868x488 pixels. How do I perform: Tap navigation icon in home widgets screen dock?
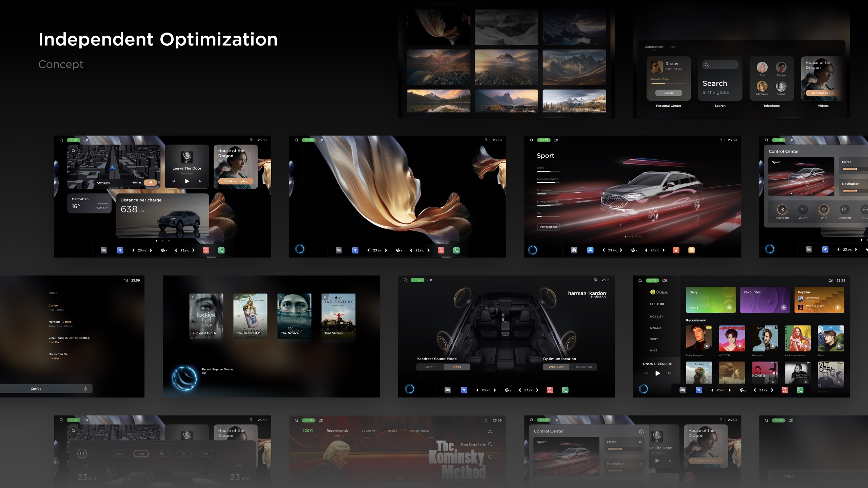120,250
